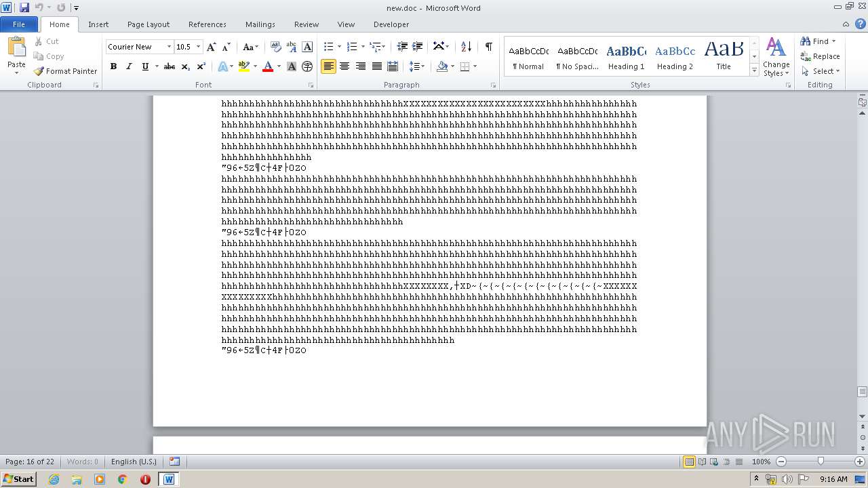
Task: Select Center alignment
Action: [344, 66]
